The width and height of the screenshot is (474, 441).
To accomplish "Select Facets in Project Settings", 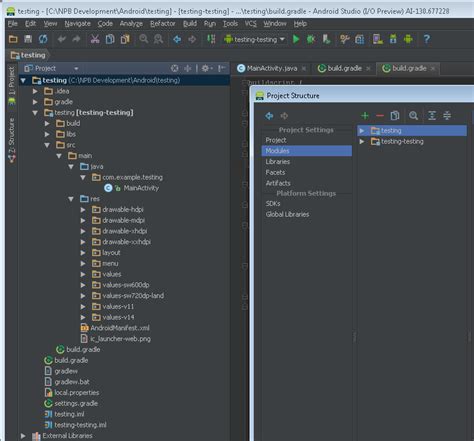I will click(275, 172).
